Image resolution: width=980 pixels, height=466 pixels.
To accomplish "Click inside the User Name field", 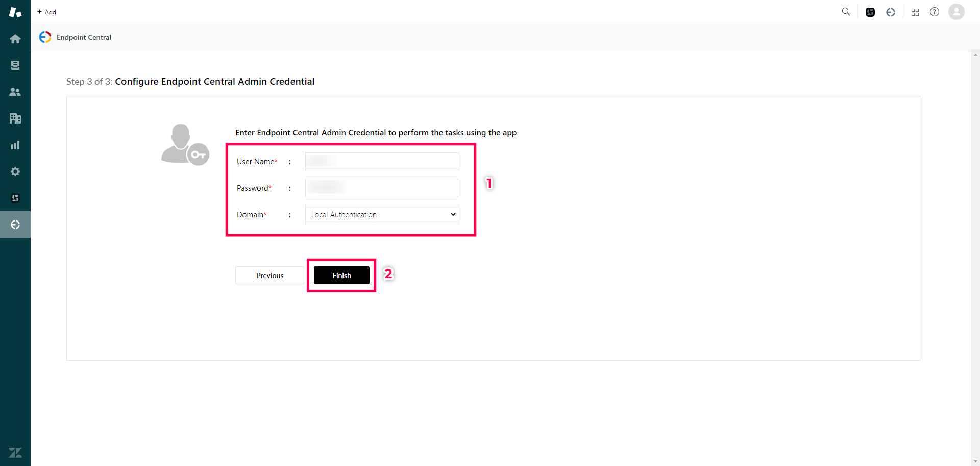I will [381, 161].
